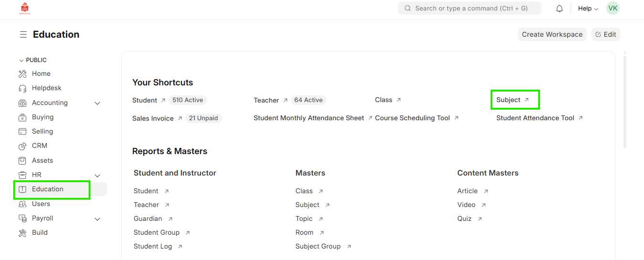
Task: Click the Helpdesk headset icon
Action: point(22,88)
